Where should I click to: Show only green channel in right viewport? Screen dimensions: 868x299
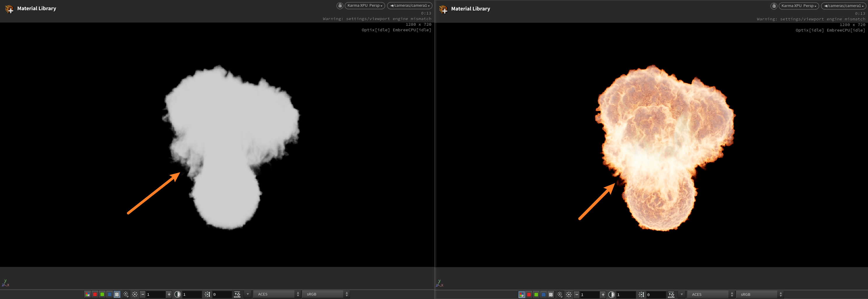pyautogui.click(x=536, y=295)
